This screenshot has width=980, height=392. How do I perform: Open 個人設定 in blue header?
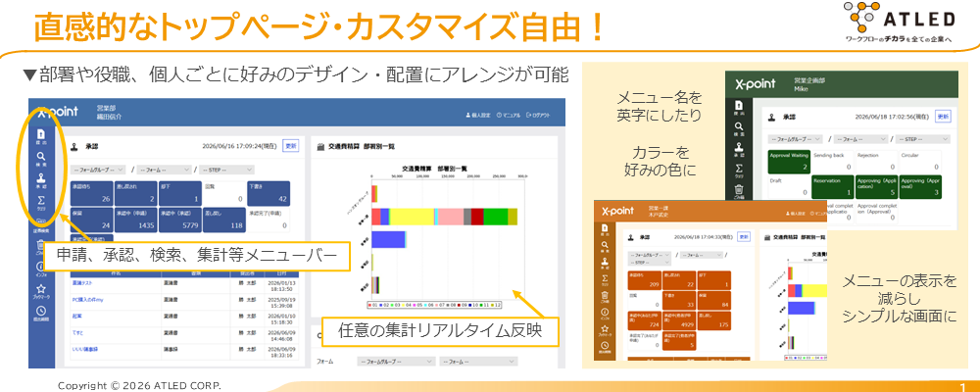click(479, 116)
